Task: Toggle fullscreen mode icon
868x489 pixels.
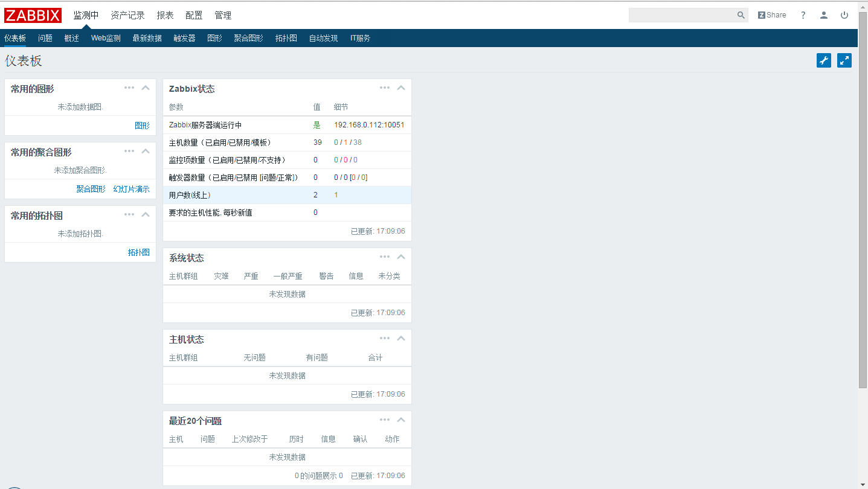Action: pos(844,60)
